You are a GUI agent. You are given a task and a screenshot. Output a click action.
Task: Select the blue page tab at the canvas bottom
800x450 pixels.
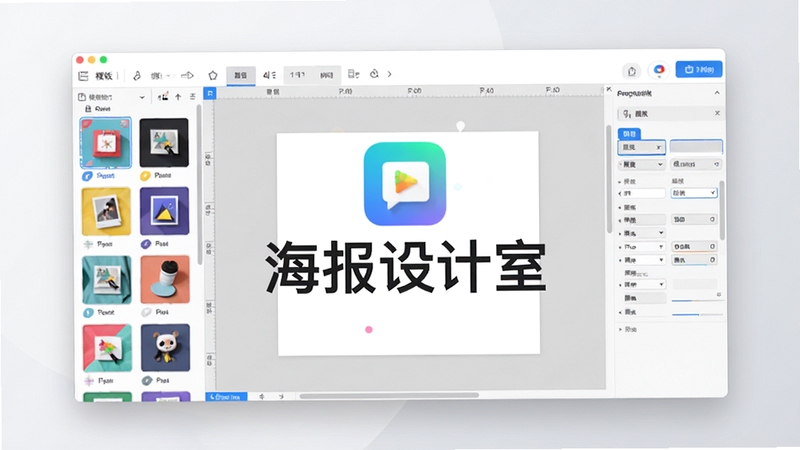pos(226,396)
